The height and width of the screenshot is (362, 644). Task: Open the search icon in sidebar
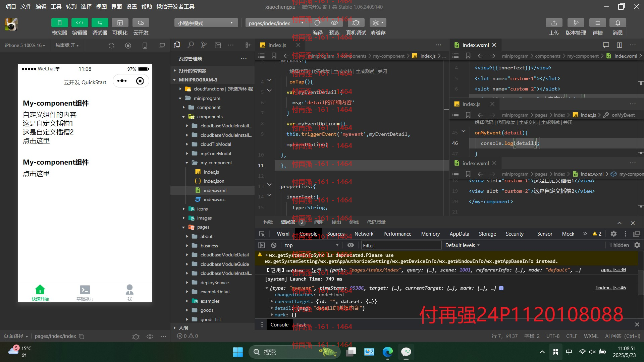coord(191,45)
